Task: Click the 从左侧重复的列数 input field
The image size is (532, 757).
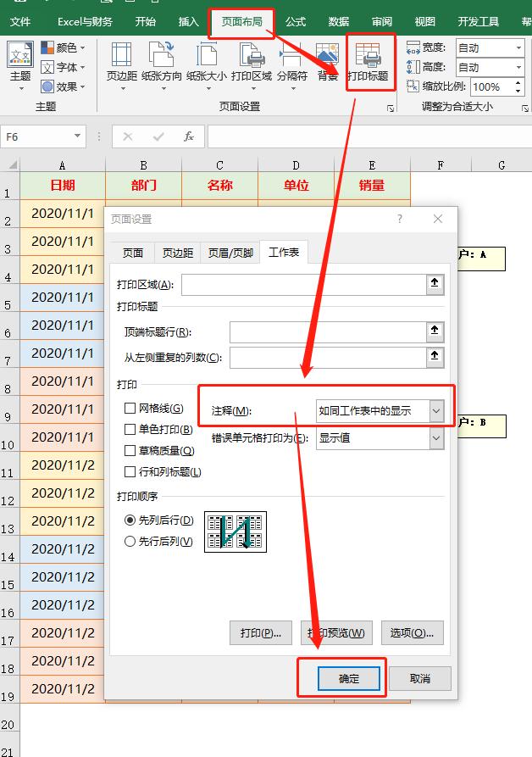Action: pos(328,357)
